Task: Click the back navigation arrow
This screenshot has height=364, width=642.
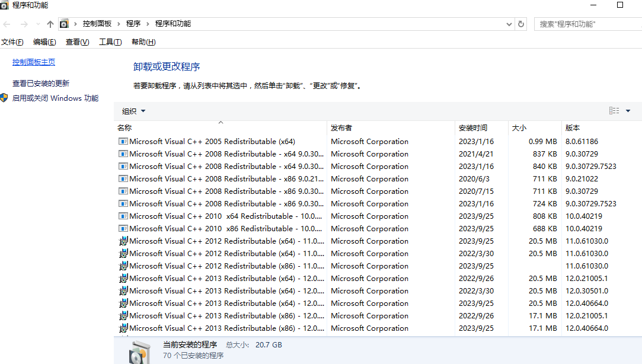Action: [7, 24]
